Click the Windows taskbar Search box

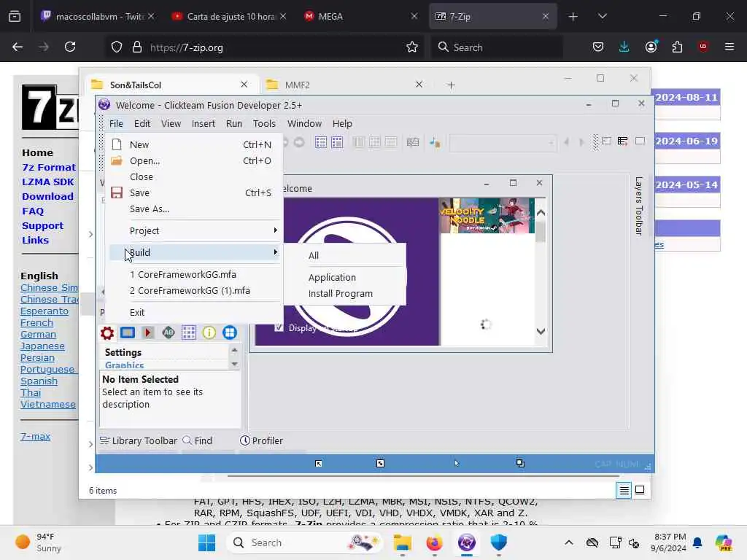coord(305,542)
